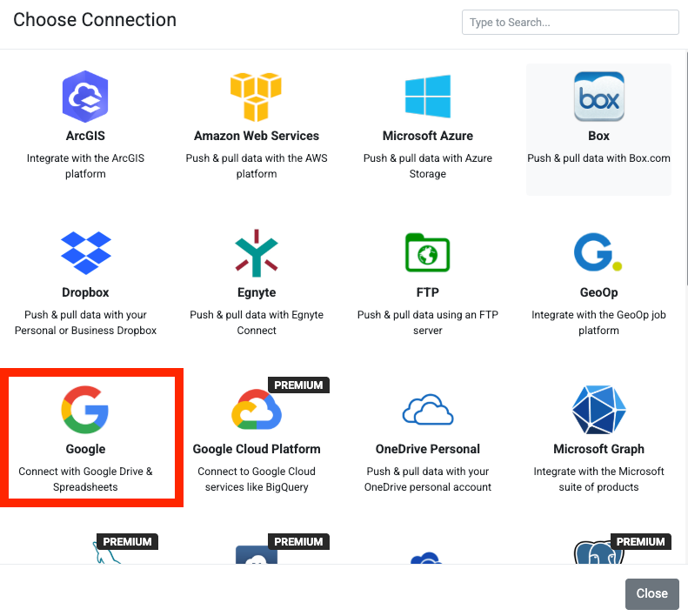This screenshot has height=616, width=688.
Task: Click 'Push & pull data with Box.com' text
Action: coord(599,158)
